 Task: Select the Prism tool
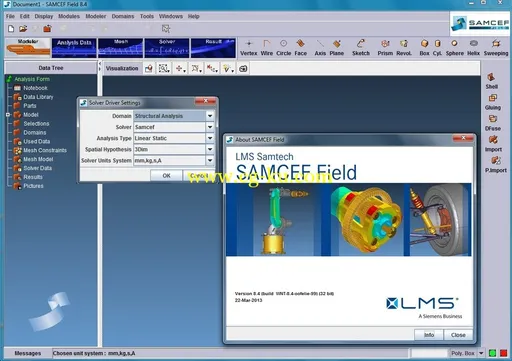pyautogui.click(x=385, y=48)
